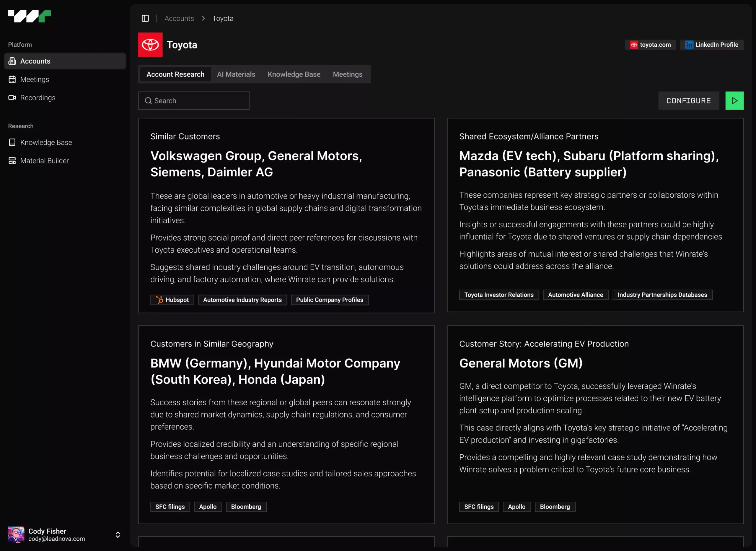
Task: Open the toyota.com website link
Action: point(650,45)
